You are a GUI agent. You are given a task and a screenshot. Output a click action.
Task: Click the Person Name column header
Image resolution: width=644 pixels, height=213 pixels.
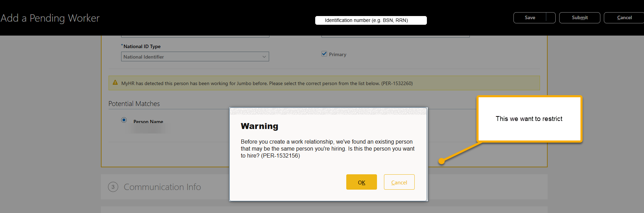(x=148, y=122)
